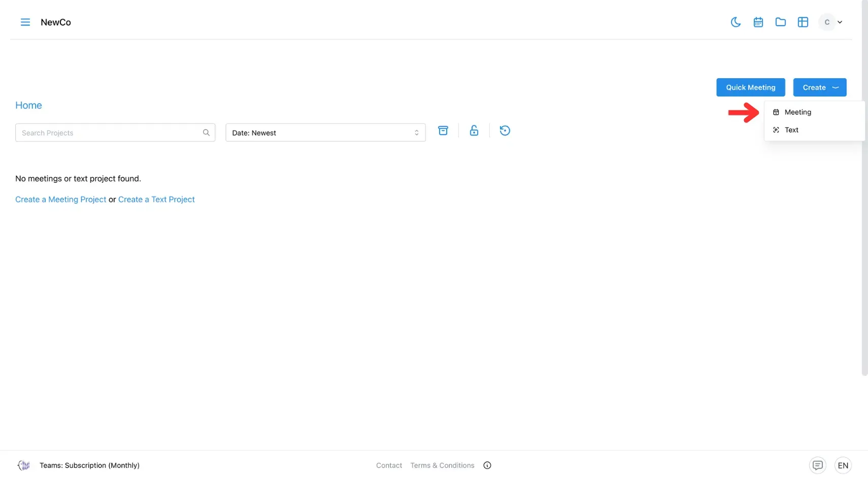Switch the EN language selector
Image resolution: width=868 pixels, height=480 pixels.
[843, 465]
